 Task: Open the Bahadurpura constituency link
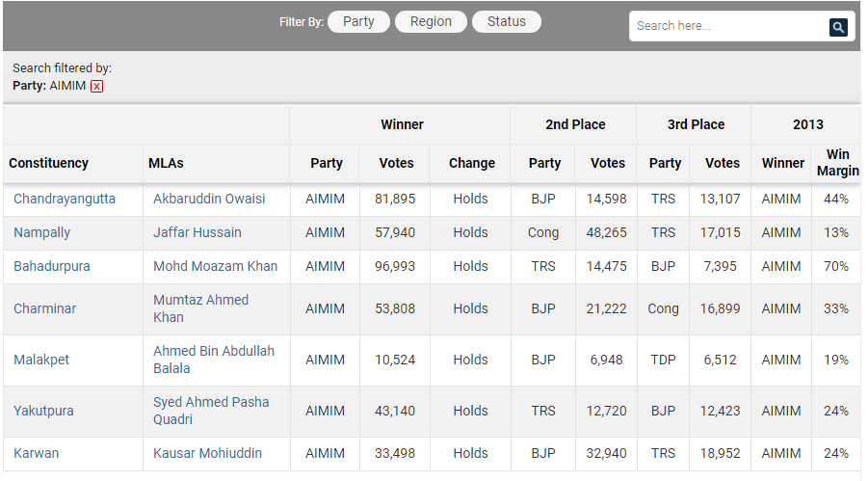click(52, 266)
